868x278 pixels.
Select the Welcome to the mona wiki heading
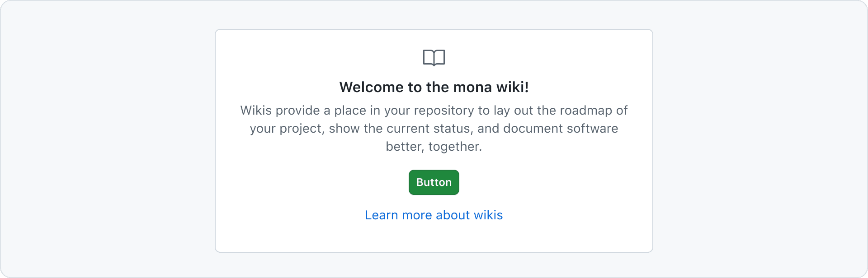[434, 87]
